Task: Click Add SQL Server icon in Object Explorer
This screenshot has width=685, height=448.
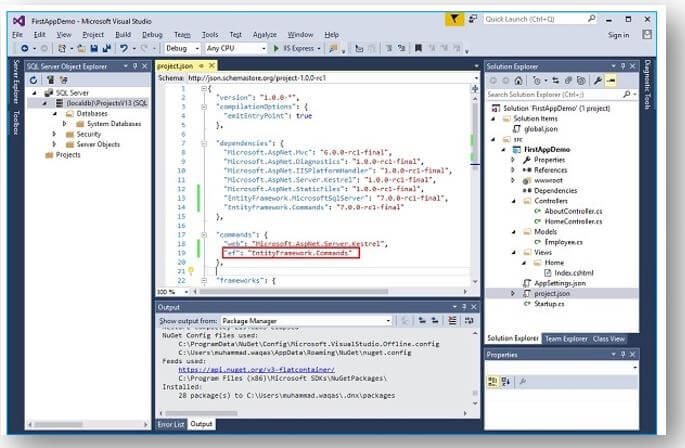Action: click(50, 80)
